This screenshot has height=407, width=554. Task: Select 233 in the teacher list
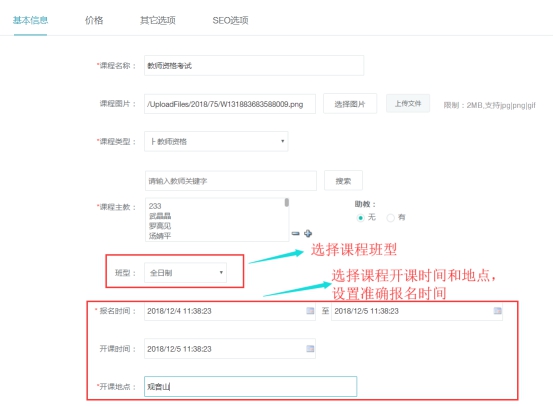point(155,206)
